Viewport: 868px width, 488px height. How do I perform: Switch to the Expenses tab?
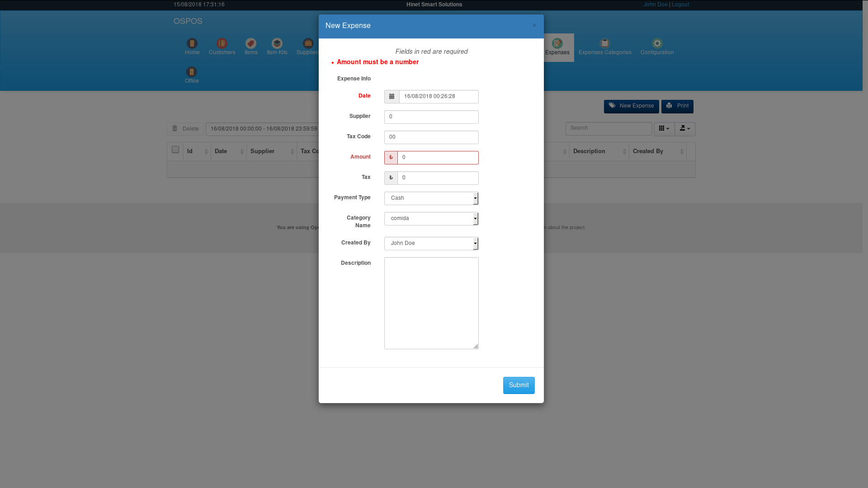(558, 47)
